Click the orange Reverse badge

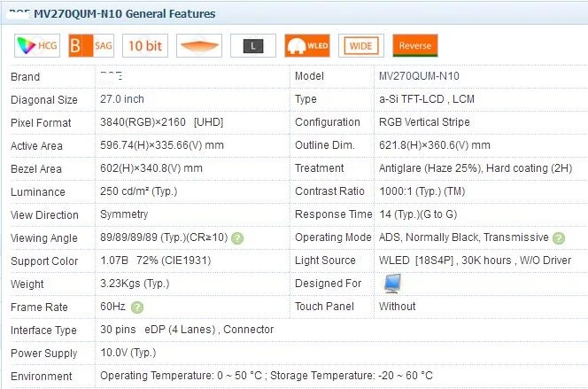pyautogui.click(x=414, y=46)
